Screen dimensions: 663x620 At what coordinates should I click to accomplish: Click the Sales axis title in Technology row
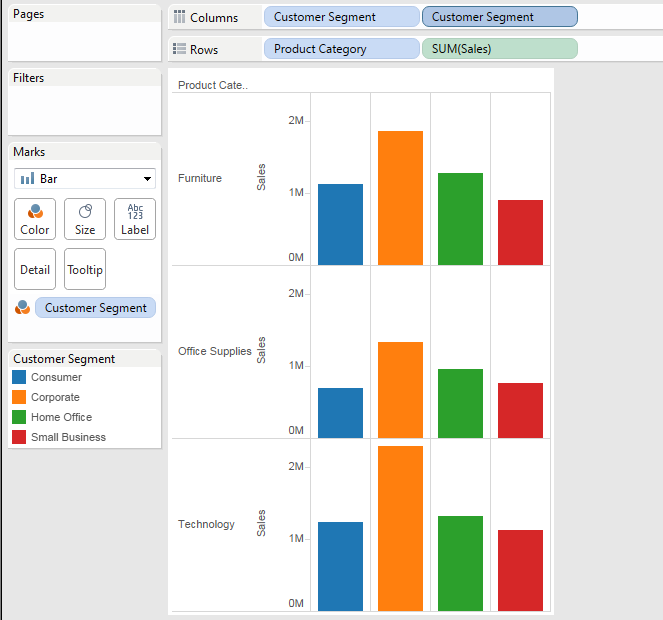pos(261,523)
